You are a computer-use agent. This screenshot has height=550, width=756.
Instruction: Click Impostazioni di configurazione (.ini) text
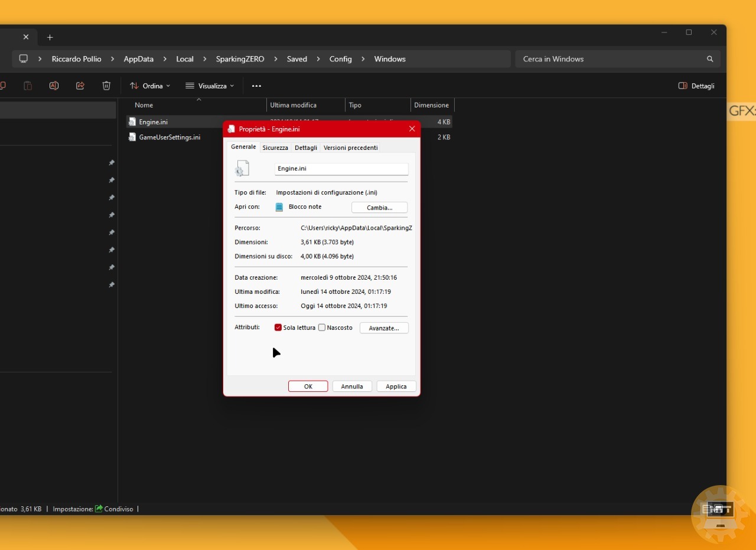coord(327,192)
